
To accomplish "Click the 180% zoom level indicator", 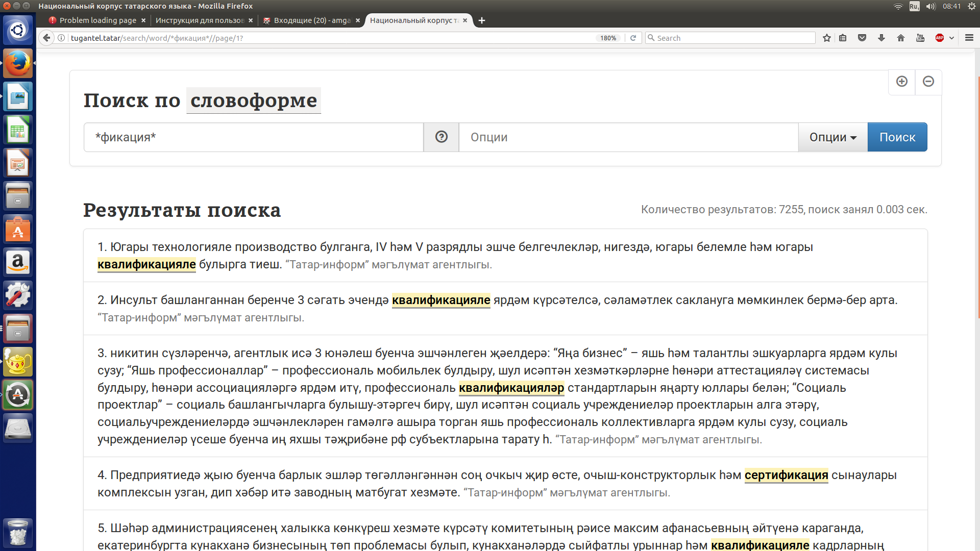I will tap(608, 38).
